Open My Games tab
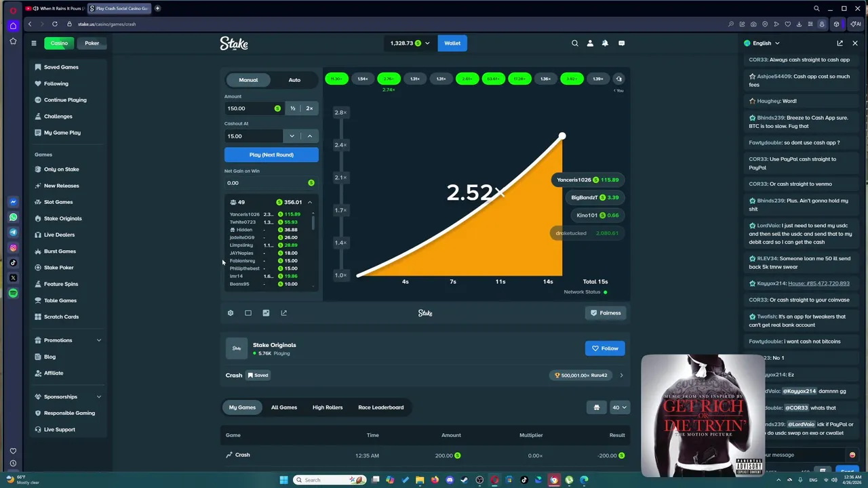The width and height of the screenshot is (868, 488). (242, 407)
